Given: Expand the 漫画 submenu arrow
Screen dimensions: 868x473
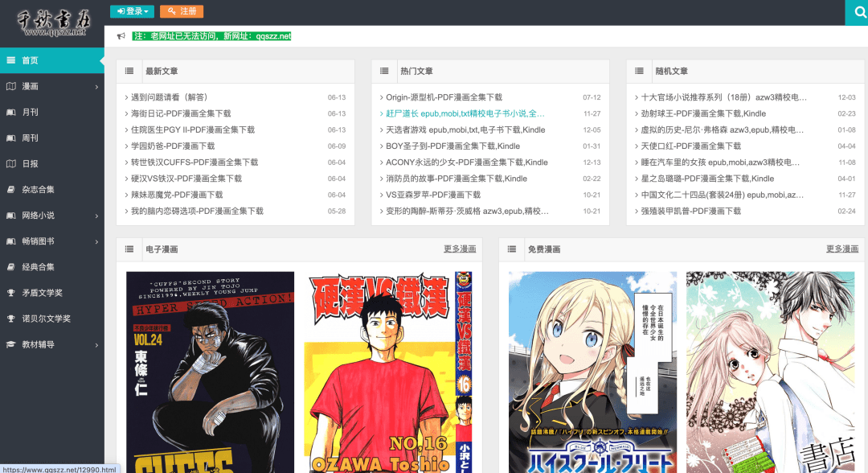Looking at the screenshot, I should click(x=96, y=86).
